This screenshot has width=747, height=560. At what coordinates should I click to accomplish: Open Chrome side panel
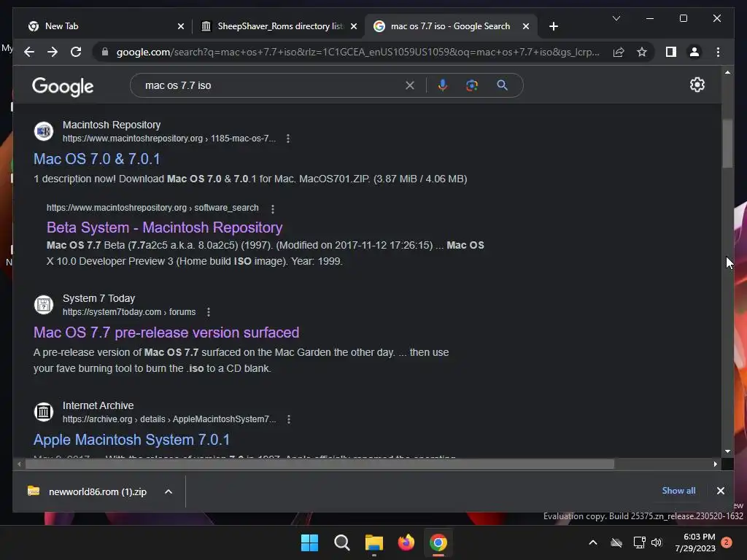671,52
